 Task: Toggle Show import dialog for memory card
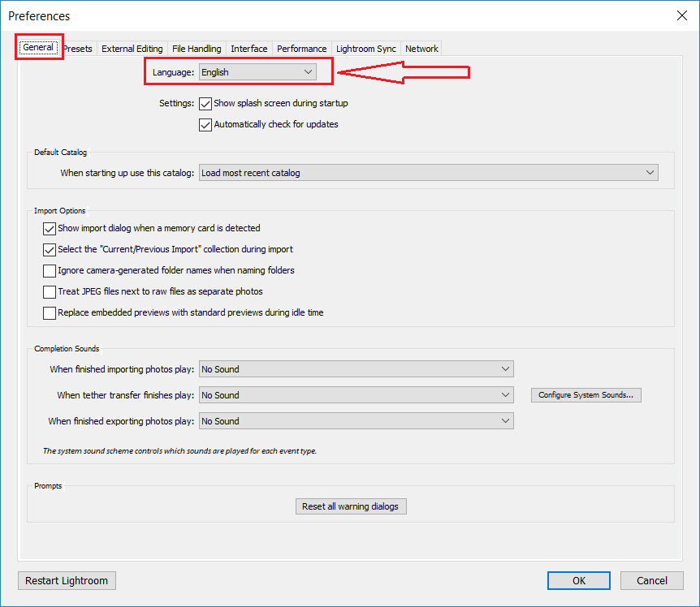[50, 229]
